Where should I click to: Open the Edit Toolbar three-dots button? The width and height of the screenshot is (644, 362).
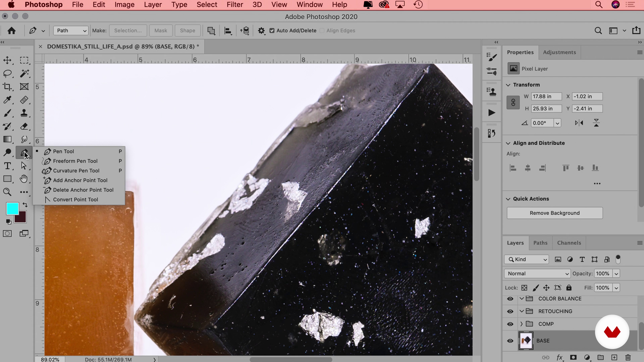(x=24, y=192)
